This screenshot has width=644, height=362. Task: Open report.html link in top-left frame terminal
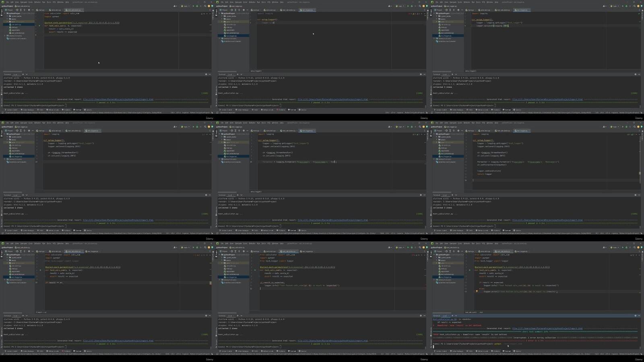click(118, 99)
